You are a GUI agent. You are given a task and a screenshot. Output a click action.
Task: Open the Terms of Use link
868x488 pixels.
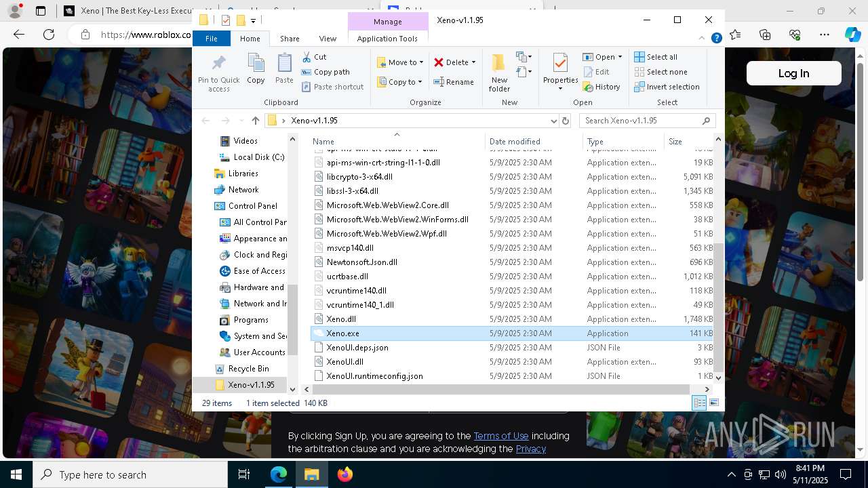tap(500, 436)
